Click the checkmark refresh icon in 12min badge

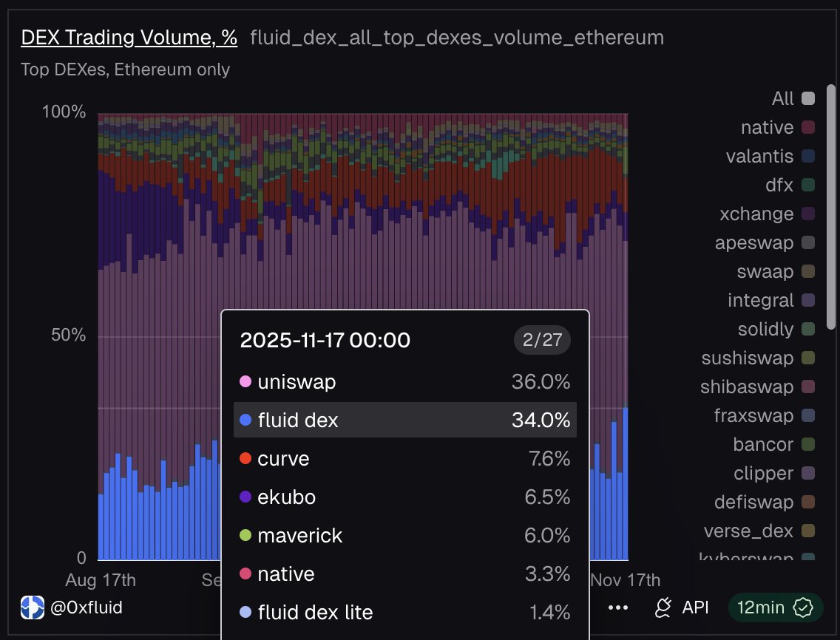click(802, 607)
